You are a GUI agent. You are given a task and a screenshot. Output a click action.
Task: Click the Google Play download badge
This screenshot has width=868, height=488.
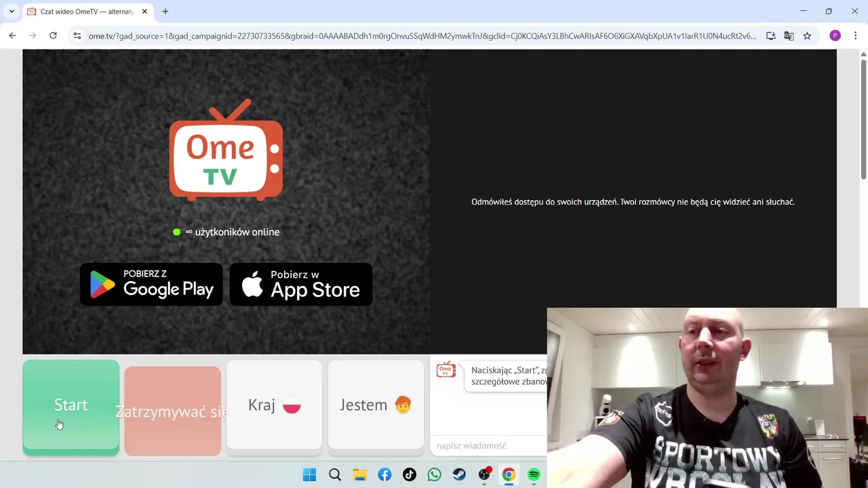(x=151, y=285)
